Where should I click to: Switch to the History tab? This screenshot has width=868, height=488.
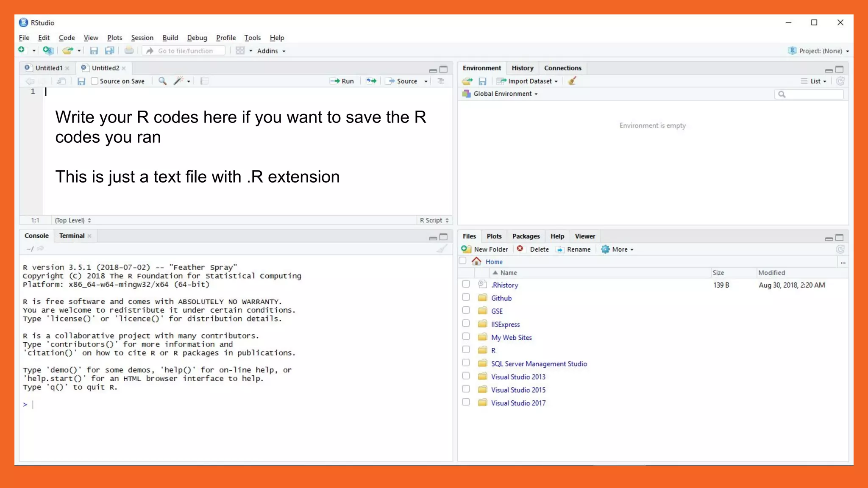[522, 68]
